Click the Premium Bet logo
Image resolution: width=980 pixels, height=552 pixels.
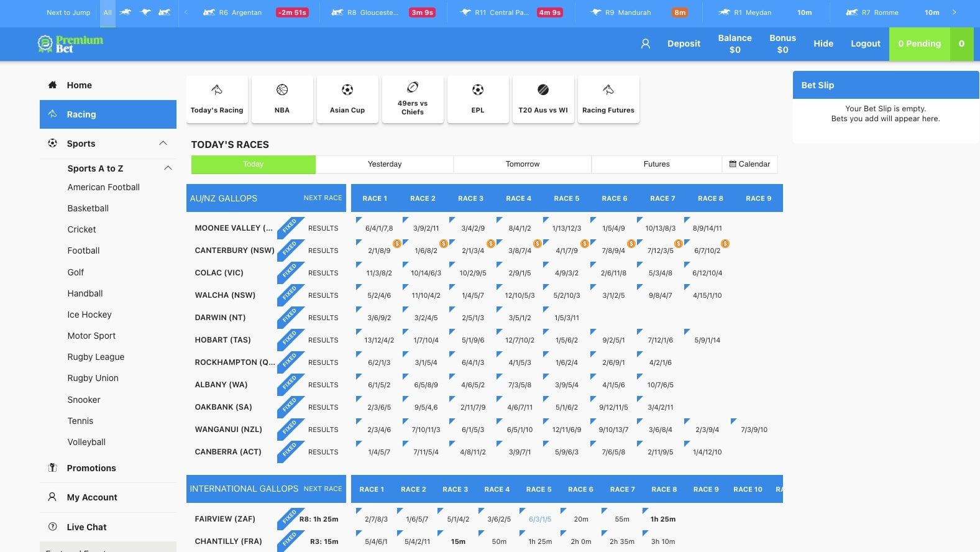tap(70, 44)
